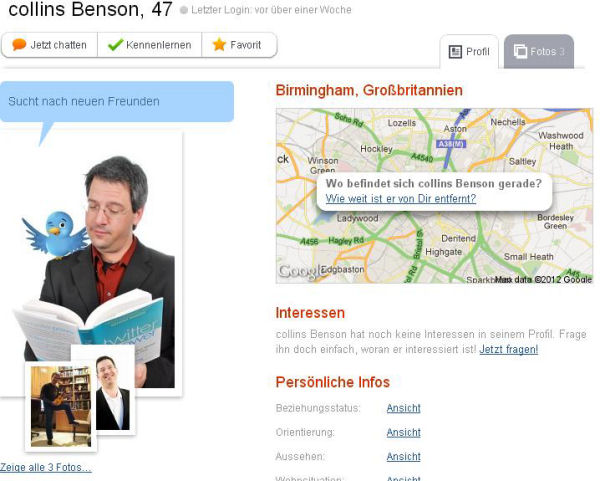This screenshot has height=481, width=600.
Task: Click the A38(M) road marker on map
Action: pyautogui.click(x=451, y=144)
